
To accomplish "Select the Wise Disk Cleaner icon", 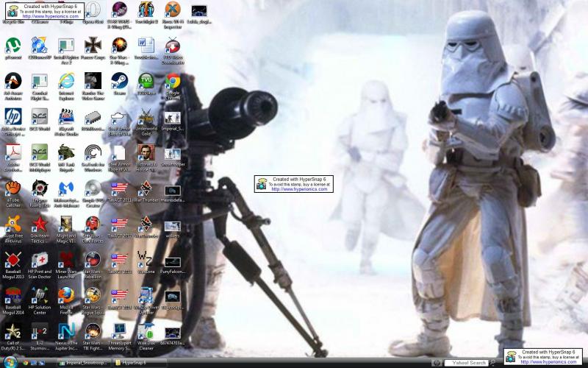I will point(146,336).
